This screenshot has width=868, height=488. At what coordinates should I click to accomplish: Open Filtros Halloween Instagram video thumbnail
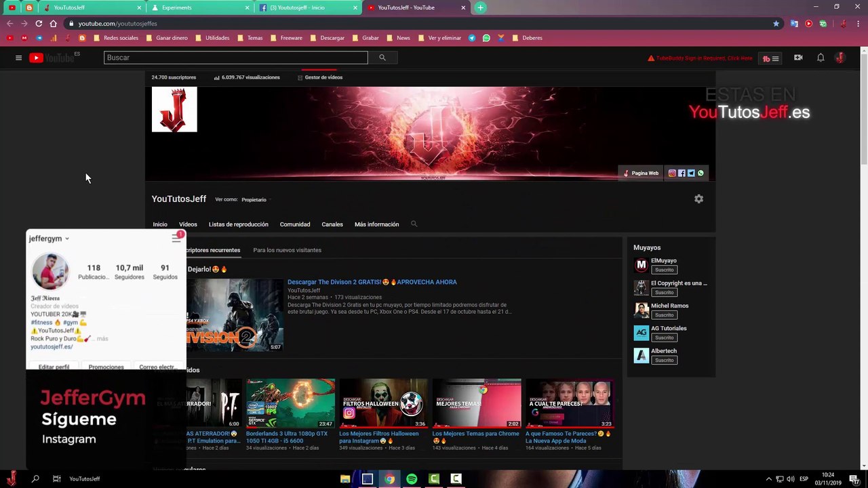click(383, 403)
